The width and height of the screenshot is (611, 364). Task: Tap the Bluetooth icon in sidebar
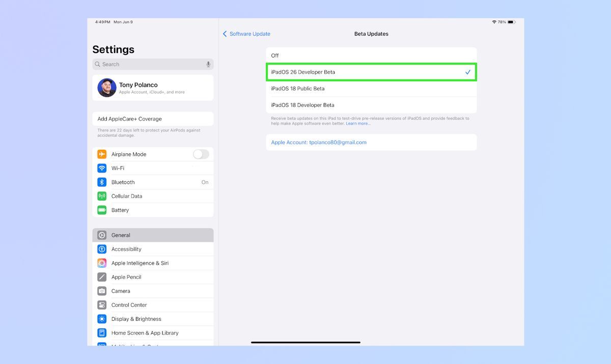click(102, 182)
